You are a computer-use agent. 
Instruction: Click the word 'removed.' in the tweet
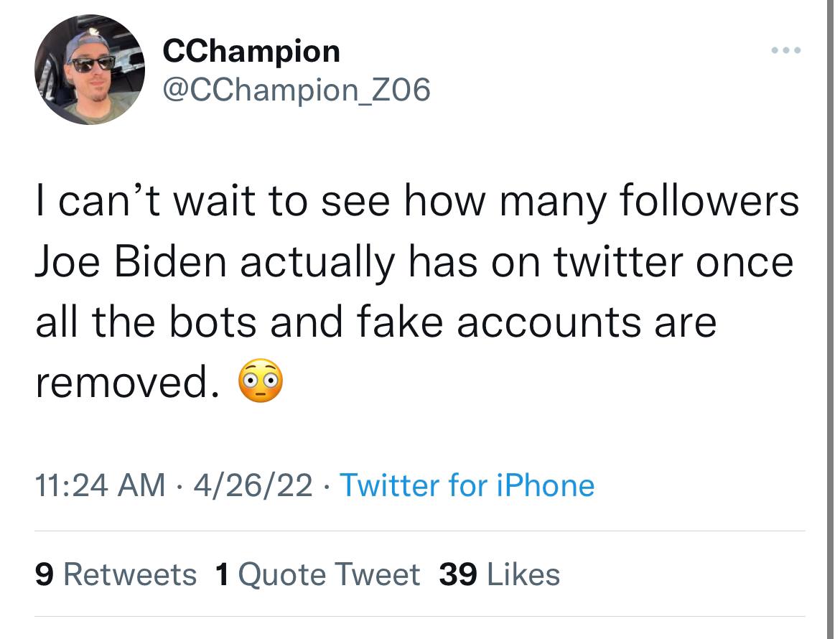point(128,383)
